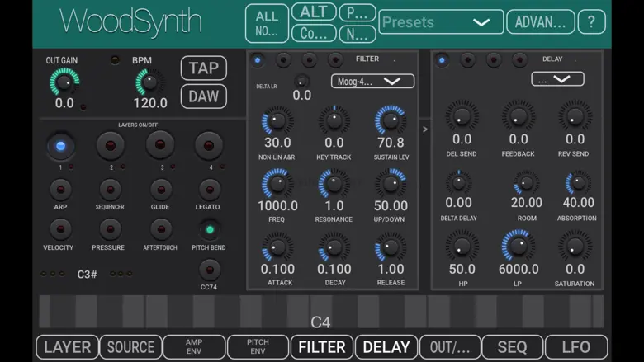Image resolution: width=644 pixels, height=362 pixels.
Task: Adjust the filter FREQ knob
Action: 277,184
